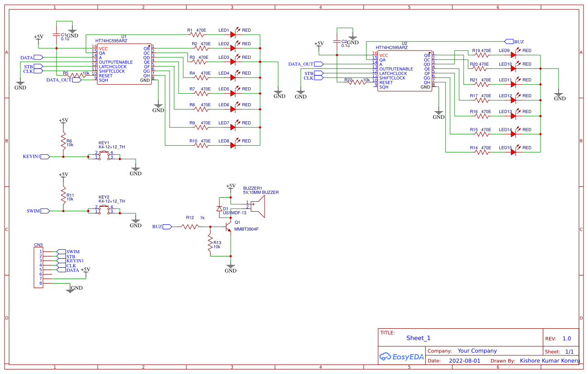Select the BUZZER1 5V speaker symbol

tap(258, 206)
